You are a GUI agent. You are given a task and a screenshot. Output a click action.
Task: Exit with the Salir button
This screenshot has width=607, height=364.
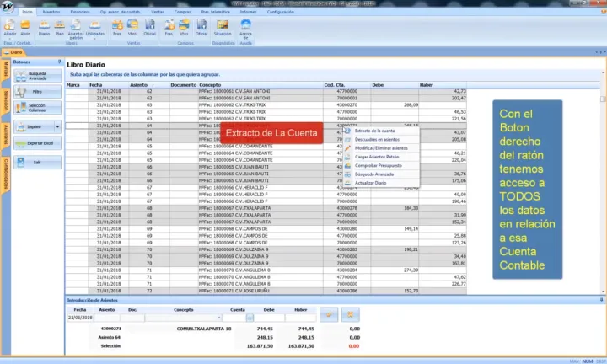[x=37, y=162]
